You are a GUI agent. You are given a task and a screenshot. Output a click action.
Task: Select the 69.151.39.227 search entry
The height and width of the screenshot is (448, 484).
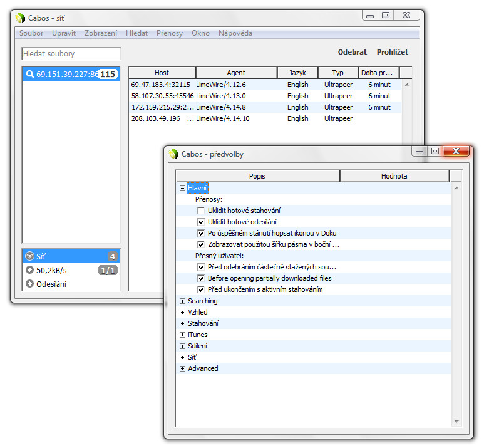click(x=71, y=74)
